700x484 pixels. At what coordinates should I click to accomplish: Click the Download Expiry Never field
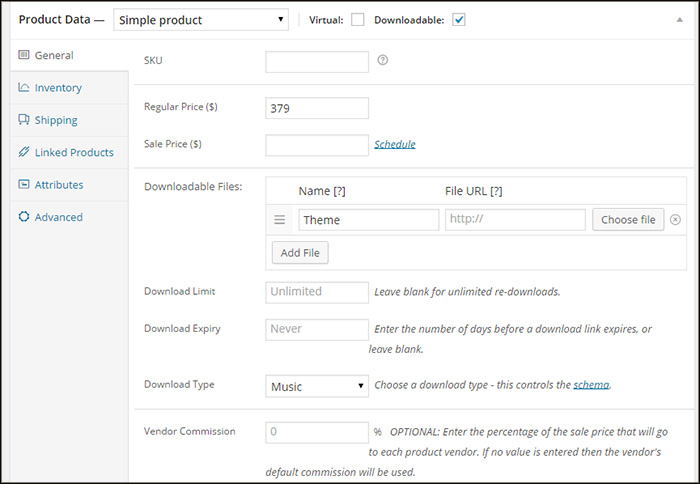click(317, 330)
